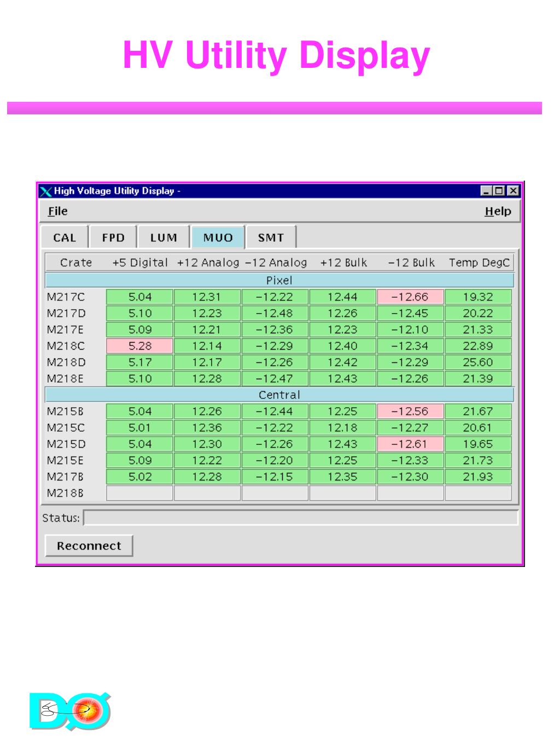The height and width of the screenshot is (747, 560).
Task: Open the Help menu
Action: tap(498, 211)
